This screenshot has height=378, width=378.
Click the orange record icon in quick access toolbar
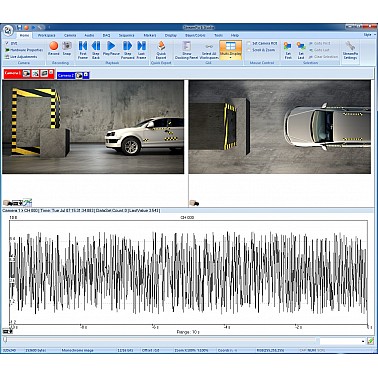[26, 27]
